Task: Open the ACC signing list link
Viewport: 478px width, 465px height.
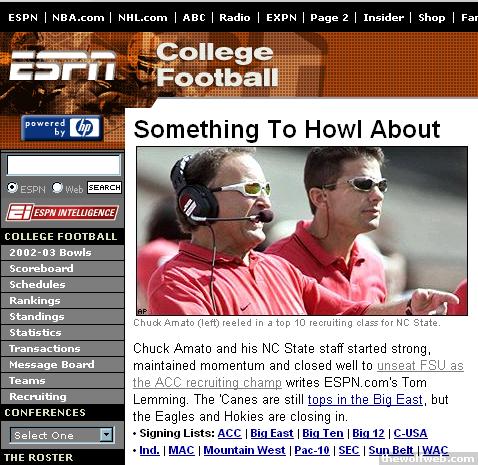Action: tap(229, 433)
